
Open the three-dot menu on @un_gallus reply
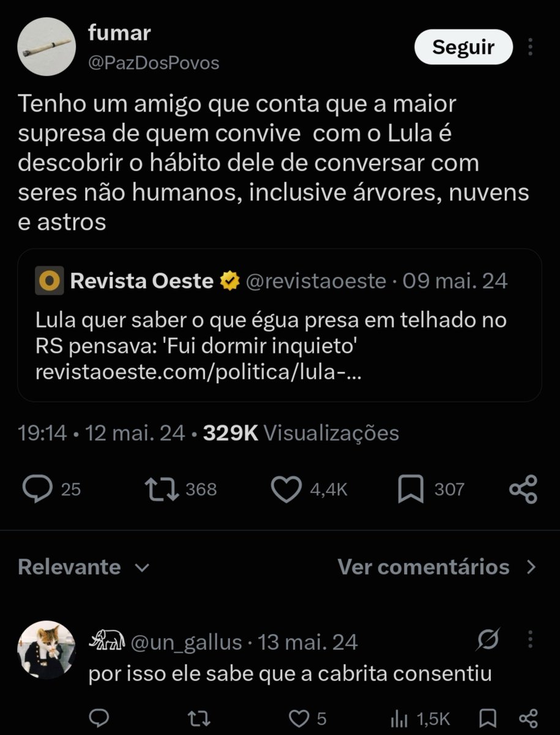coord(530,641)
